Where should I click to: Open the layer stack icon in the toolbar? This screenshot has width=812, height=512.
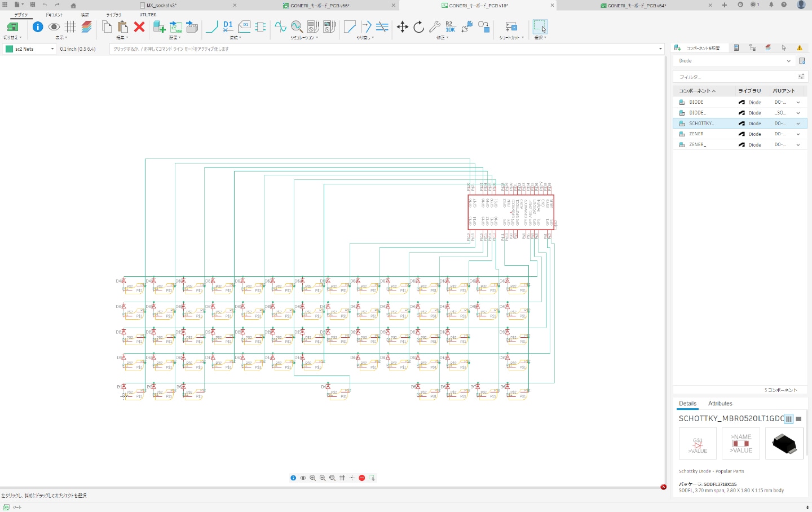pos(86,27)
